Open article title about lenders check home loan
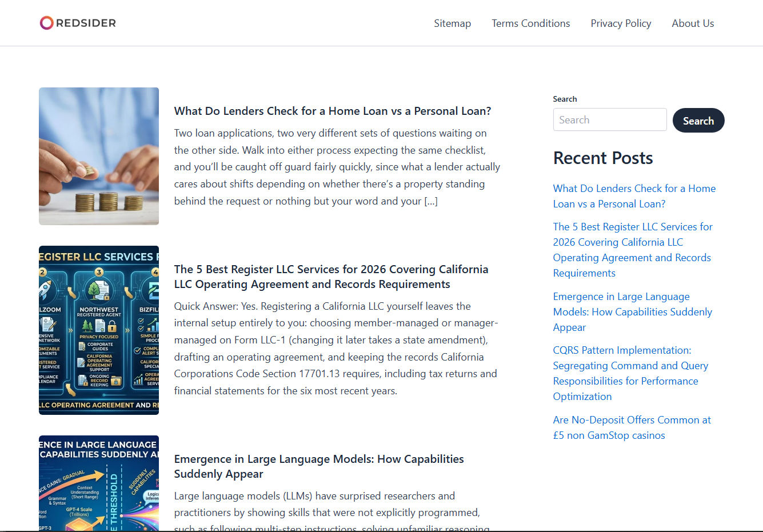Screen dimensions: 763x532 (333, 111)
